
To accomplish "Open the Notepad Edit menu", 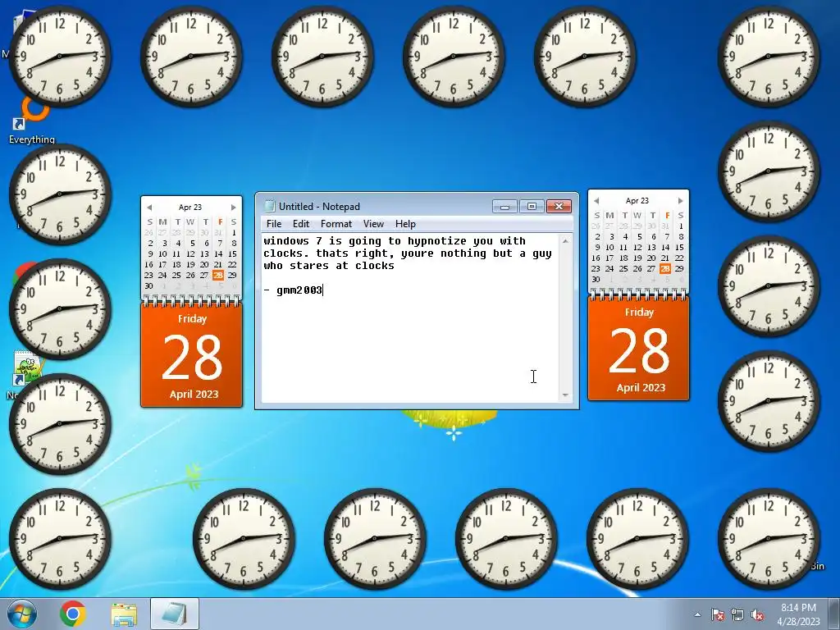I will (x=300, y=224).
